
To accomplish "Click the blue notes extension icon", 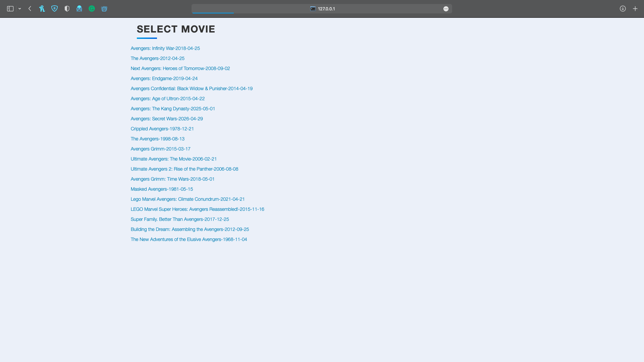I will (x=104, y=9).
